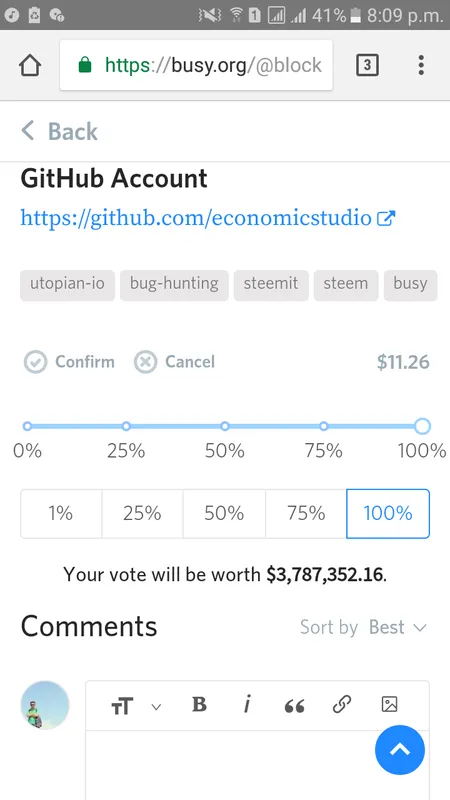The width and height of the screenshot is (450, 800).
Task: Confirm the vote
Action: (69, 362)
